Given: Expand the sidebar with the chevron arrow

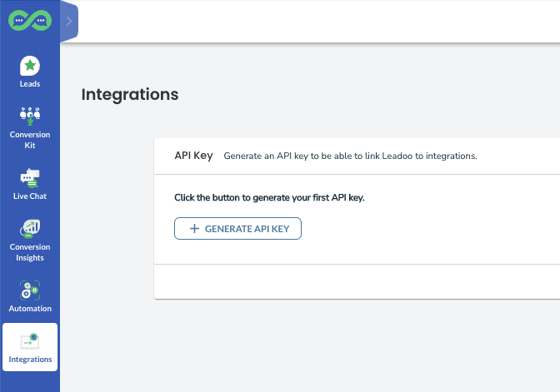Looking at the screenshot, I should pos(69,22).
